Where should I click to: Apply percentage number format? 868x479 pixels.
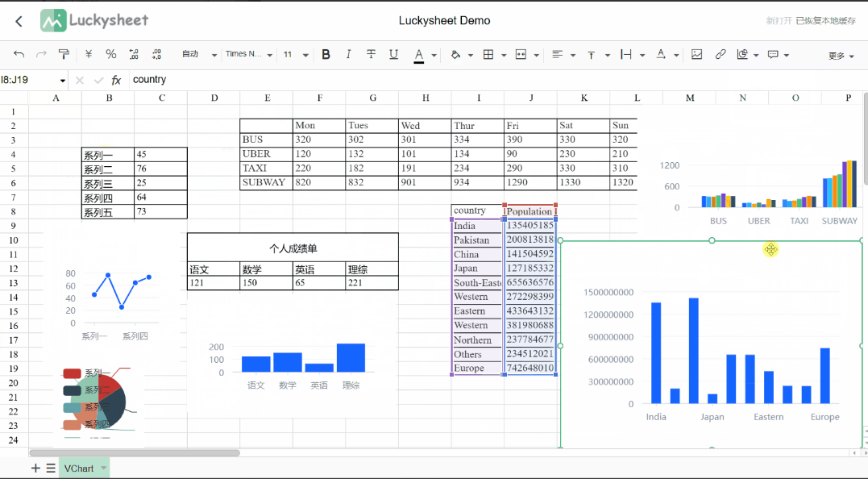[110, 54]
